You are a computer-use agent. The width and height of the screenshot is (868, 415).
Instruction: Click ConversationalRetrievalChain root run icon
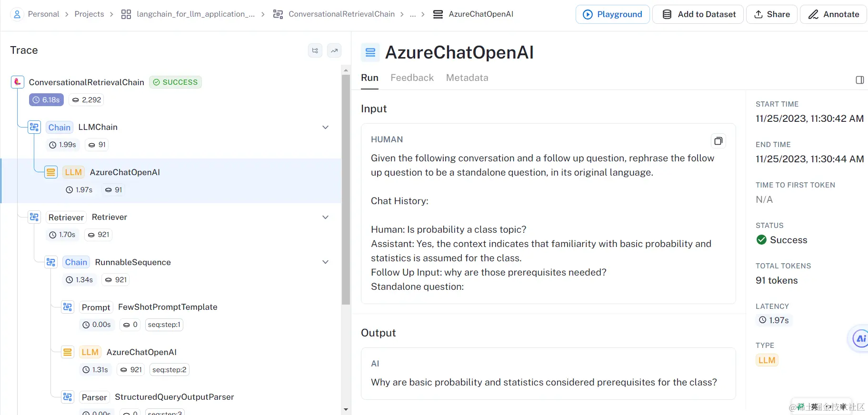pos(18,82)
